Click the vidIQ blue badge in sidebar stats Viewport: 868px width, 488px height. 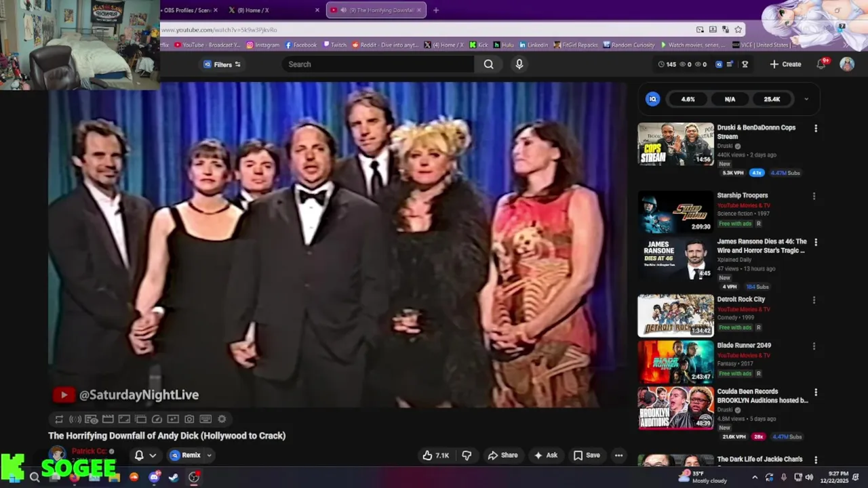pos(653,99)
